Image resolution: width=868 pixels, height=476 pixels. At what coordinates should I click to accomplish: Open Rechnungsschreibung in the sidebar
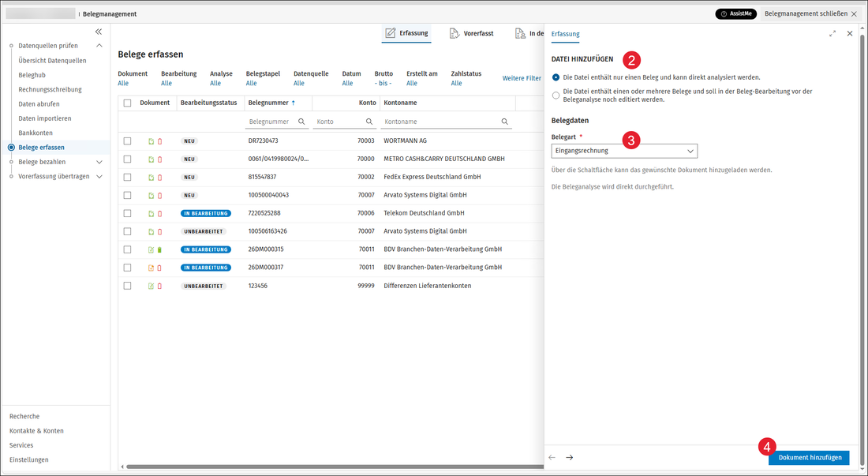coord(50,90)
